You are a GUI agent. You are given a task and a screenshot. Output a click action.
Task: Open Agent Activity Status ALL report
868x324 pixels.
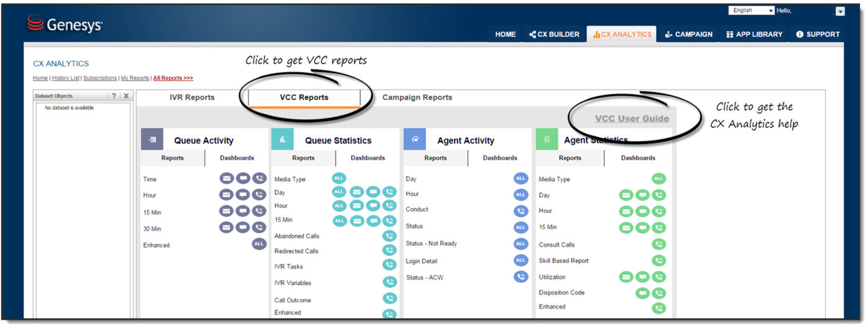521,227
